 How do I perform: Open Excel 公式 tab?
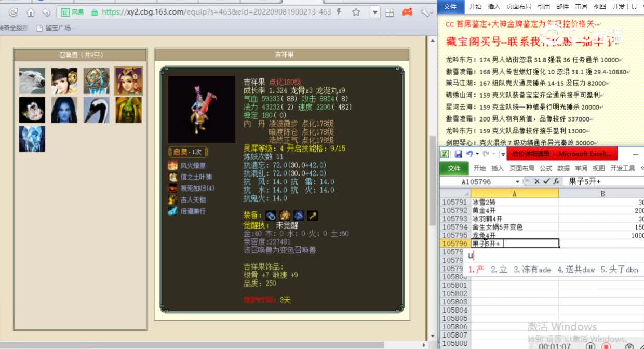click(x=546, y=168)
